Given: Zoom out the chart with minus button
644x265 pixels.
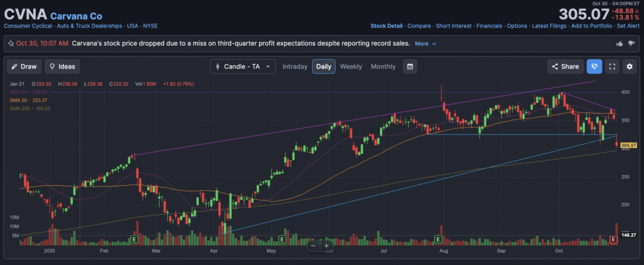Looking at the screenshot, I should tap(313, 246).
